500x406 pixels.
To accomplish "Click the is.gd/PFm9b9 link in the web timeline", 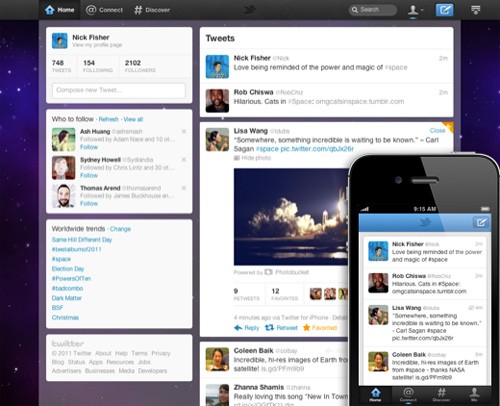I will point(282,369).
